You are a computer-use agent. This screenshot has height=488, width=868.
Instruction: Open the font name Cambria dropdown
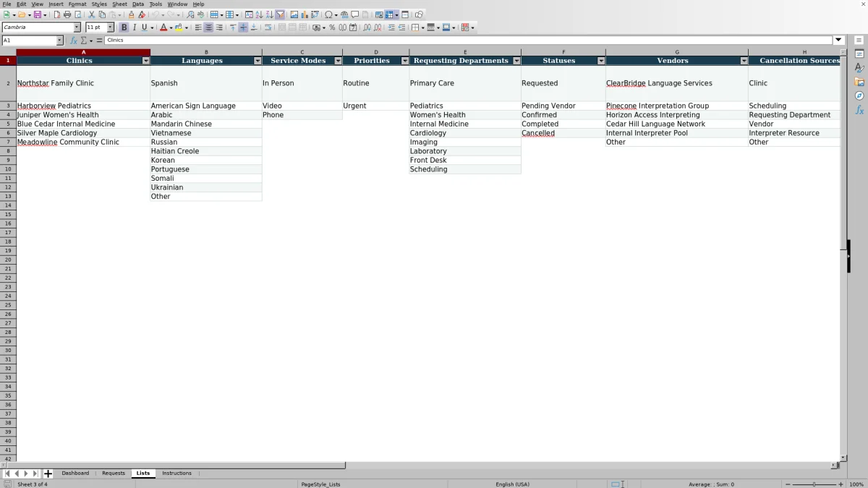click(x=77, y=27)
